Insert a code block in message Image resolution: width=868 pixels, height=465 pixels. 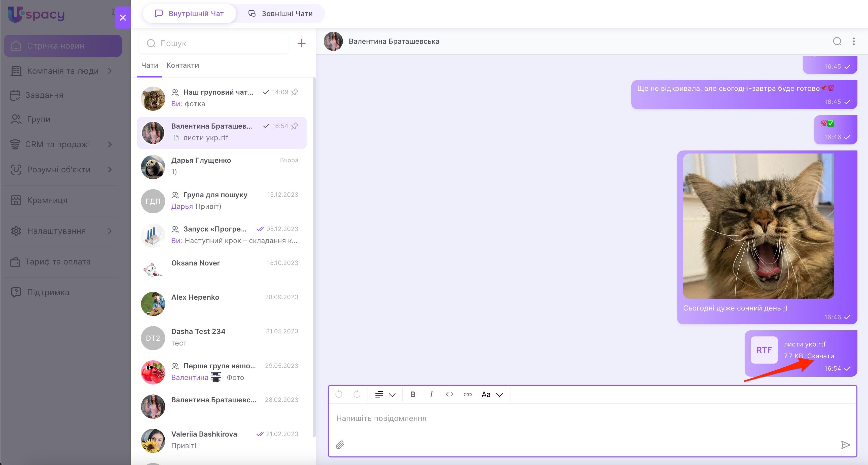click(x=449, y=394)
